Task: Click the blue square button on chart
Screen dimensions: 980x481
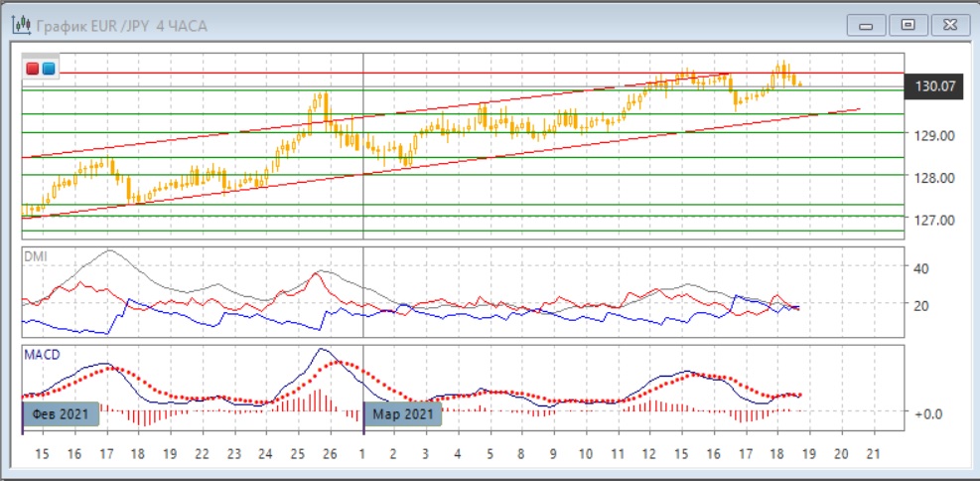Action: point(49,69)
